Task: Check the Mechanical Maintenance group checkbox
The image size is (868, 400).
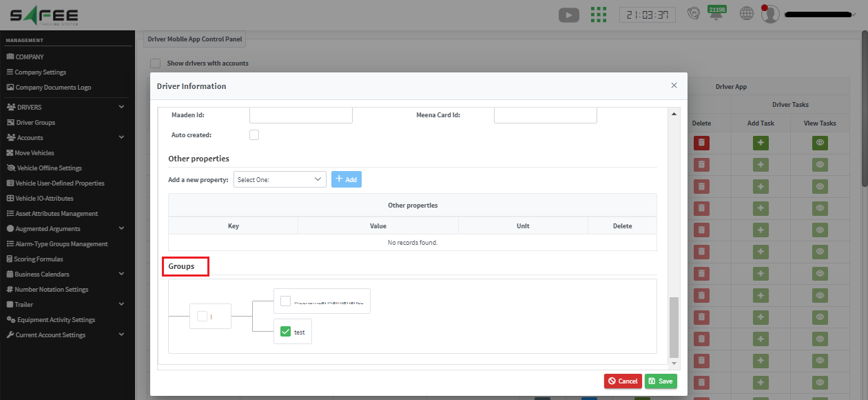Action: 285,301
